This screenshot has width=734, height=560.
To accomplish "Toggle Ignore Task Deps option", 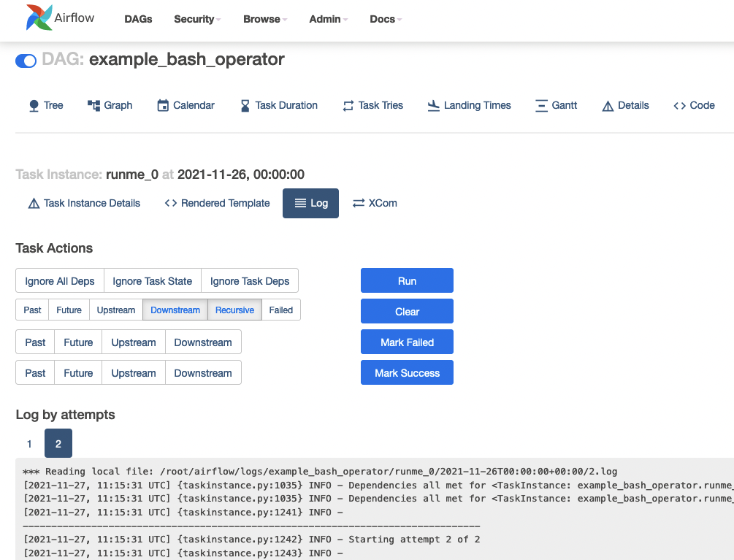I will (250, 280).
